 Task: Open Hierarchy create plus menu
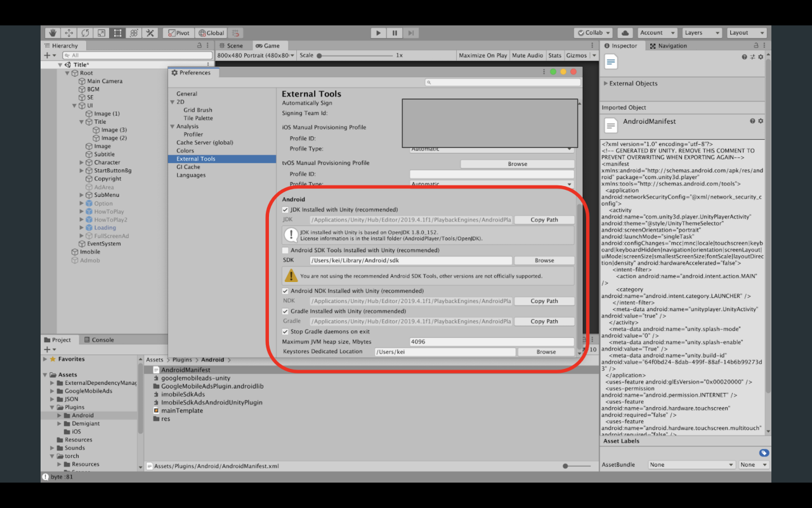(49, 55)
